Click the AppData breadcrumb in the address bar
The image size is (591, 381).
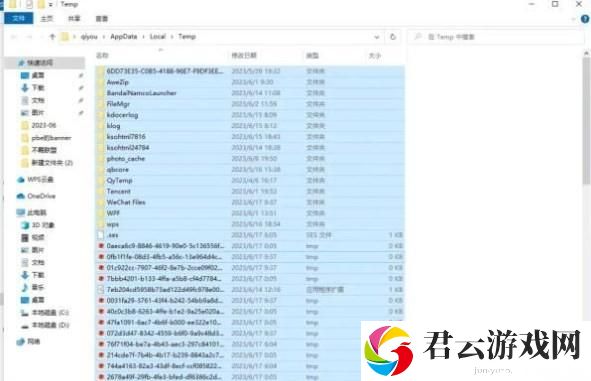pyautogui.click(x=124, y=37)
